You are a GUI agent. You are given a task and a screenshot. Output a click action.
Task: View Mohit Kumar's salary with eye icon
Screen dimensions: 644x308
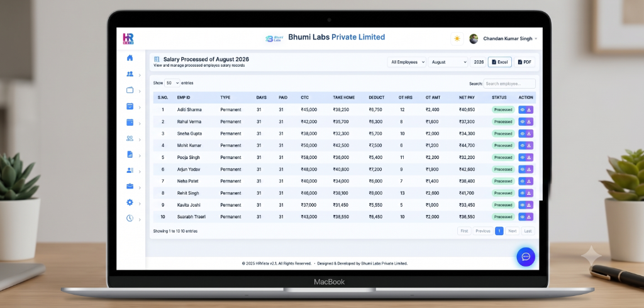pyautogui.click(x=523, y=145)
